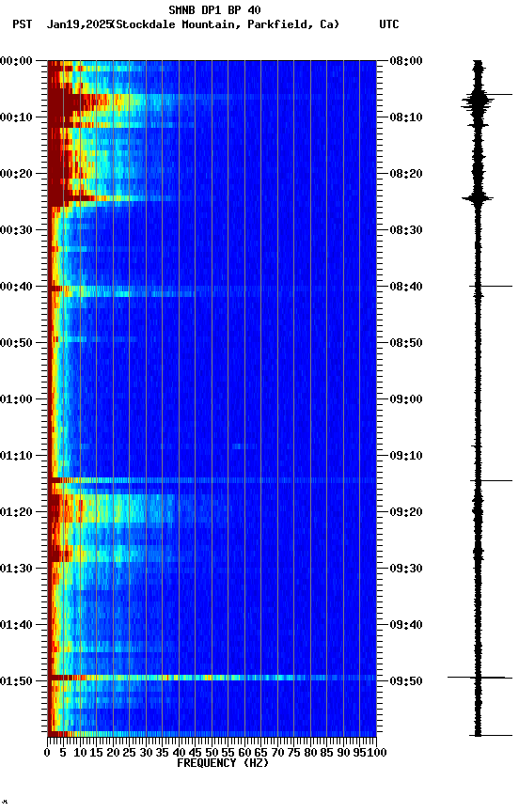Click the UTC time label "09:10"

[406, 456]
